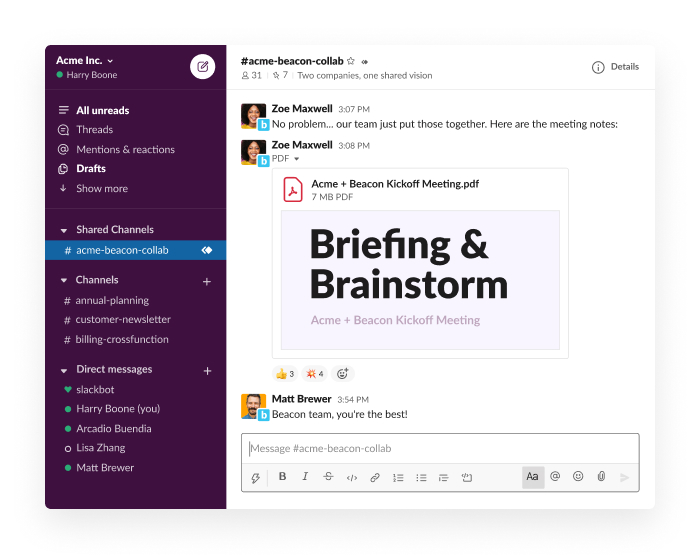Viewport: 700px width, 555px height.
Task: Toggle bold formatting in composer
Action: coord(282,477)
